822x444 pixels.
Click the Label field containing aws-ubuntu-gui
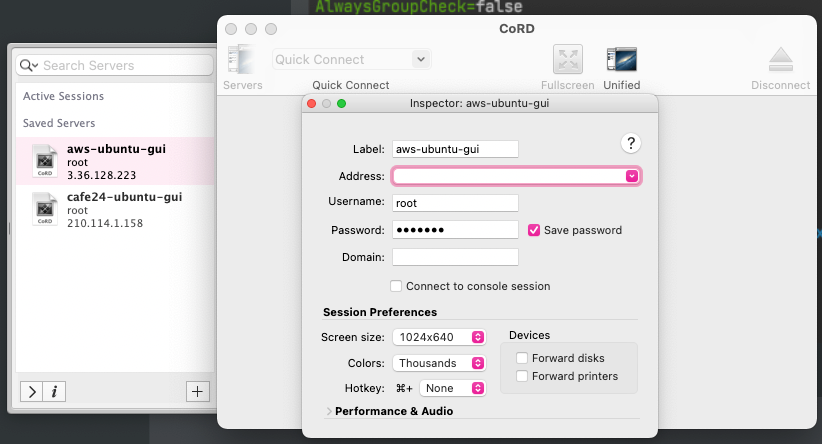[455, 149]
